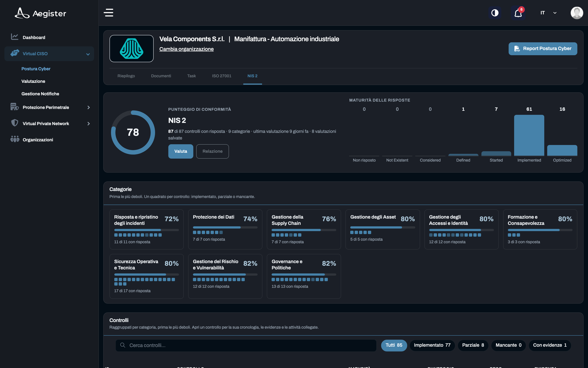Switch to the Documenti tab

161,76
